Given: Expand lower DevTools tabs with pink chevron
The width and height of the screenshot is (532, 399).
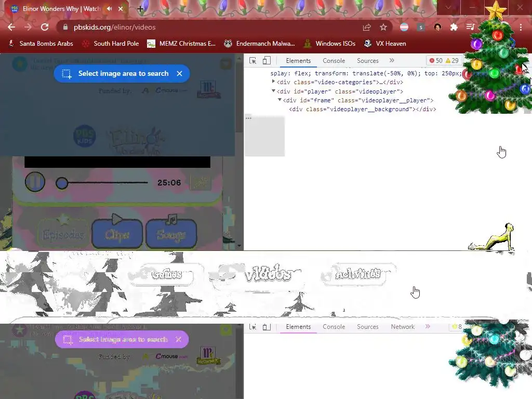Looking at the screenshot, I should click(x=428, y=326).
